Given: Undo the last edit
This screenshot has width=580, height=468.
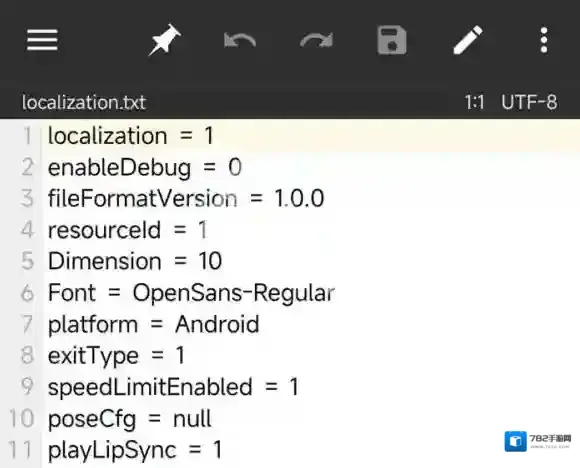Looking at the screenshot, I should 240,40.
